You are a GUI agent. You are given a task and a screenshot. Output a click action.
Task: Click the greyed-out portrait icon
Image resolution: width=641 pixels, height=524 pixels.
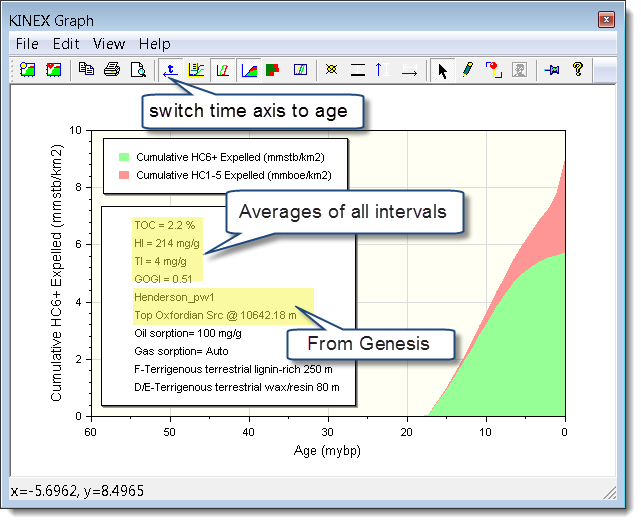[x=520, y=70]
